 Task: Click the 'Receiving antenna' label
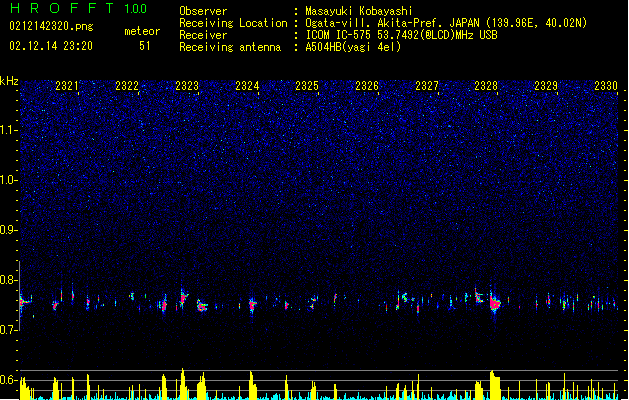tap(230, 47)
